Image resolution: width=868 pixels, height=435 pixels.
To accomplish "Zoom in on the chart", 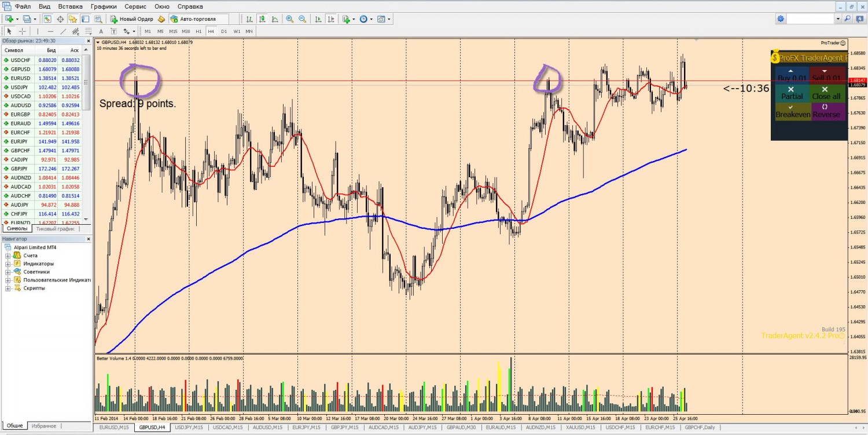I will click(289, 19).
